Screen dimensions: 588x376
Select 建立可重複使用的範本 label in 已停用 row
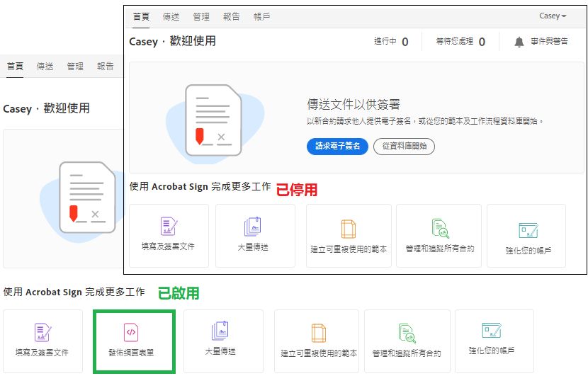349,249
